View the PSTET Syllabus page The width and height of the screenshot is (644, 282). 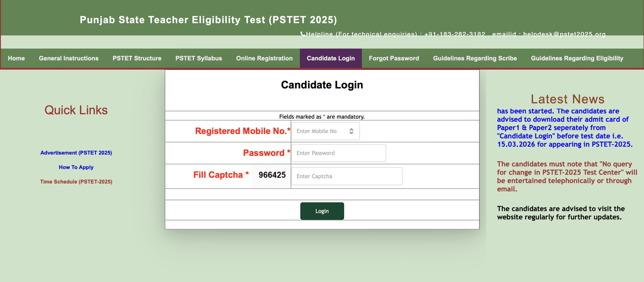point(198,58)
